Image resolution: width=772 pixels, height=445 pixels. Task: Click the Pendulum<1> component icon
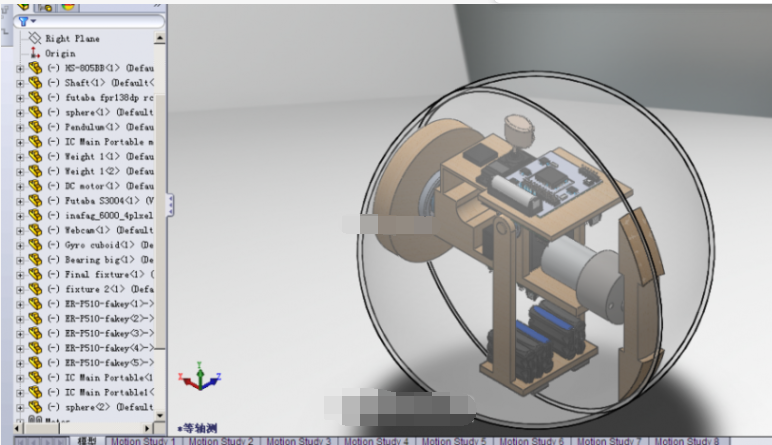[34, 127]
